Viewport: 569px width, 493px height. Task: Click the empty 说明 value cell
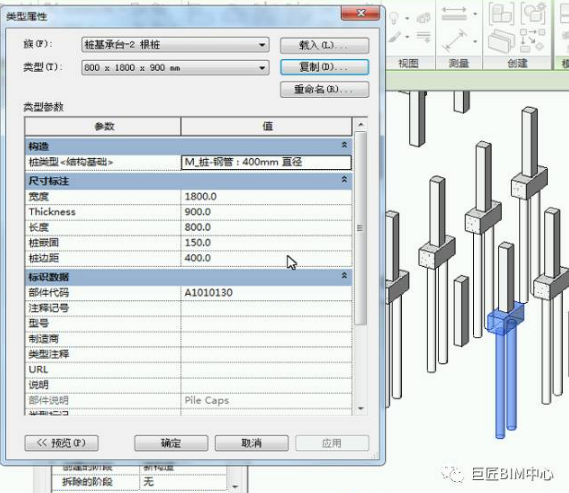(266, 385)
